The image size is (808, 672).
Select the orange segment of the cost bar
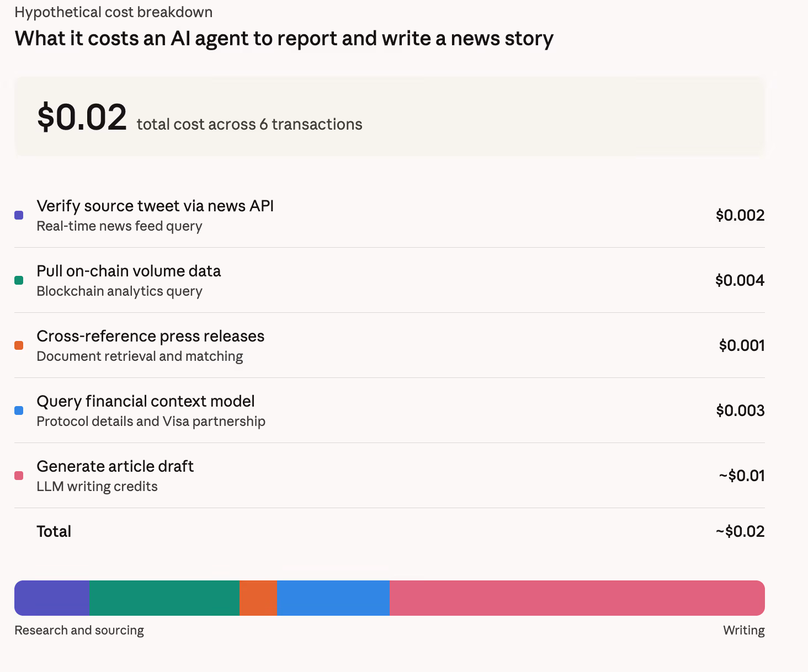pyautogui.click(x=258, y=598)
